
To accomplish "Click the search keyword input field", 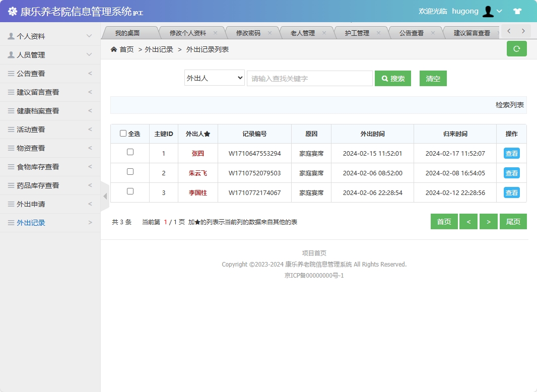I will click(309, 78).
